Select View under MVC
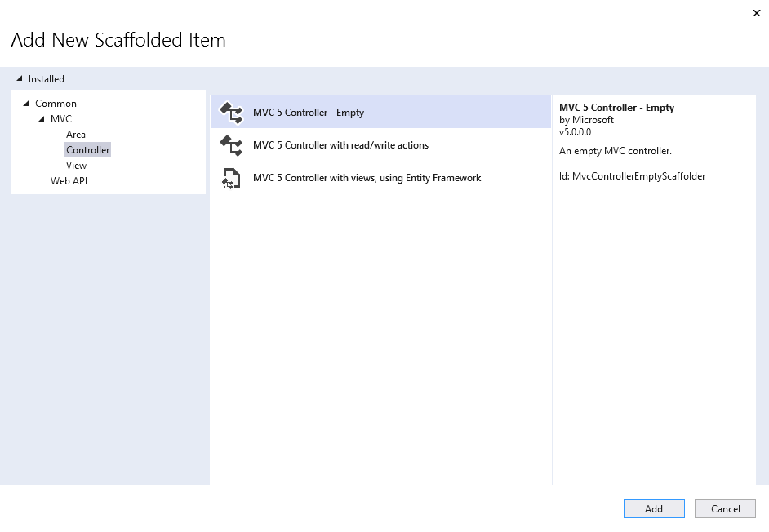 pyautogui.click(x=76, y=166)
